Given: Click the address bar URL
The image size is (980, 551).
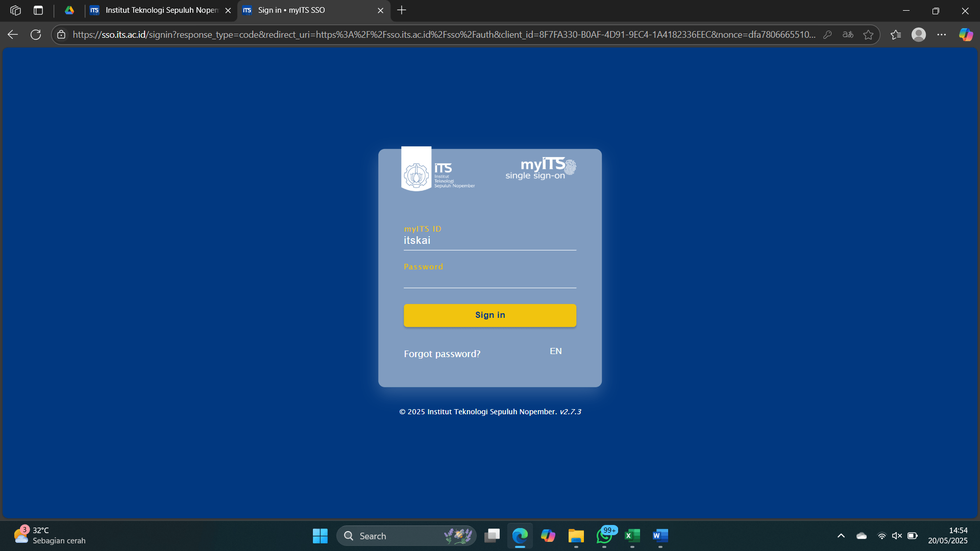Looking at the screenshot, I should [444, 35].
